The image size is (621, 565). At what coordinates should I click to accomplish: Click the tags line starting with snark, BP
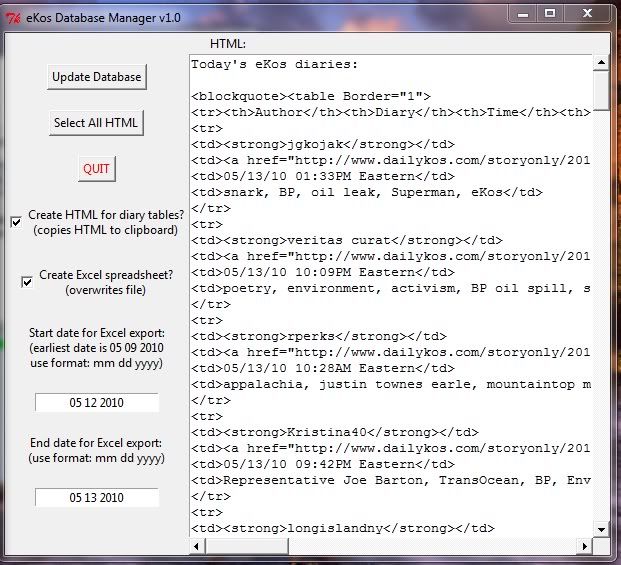pos(367,192)
